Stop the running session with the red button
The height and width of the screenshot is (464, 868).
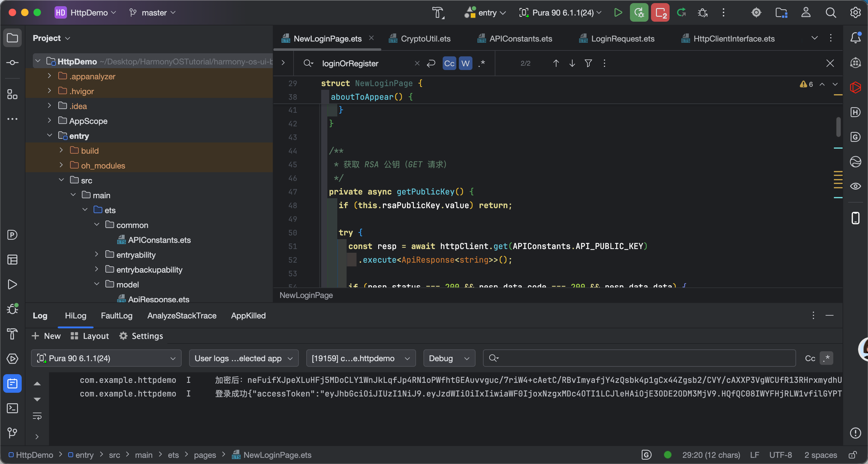click(x=660, y=13)
